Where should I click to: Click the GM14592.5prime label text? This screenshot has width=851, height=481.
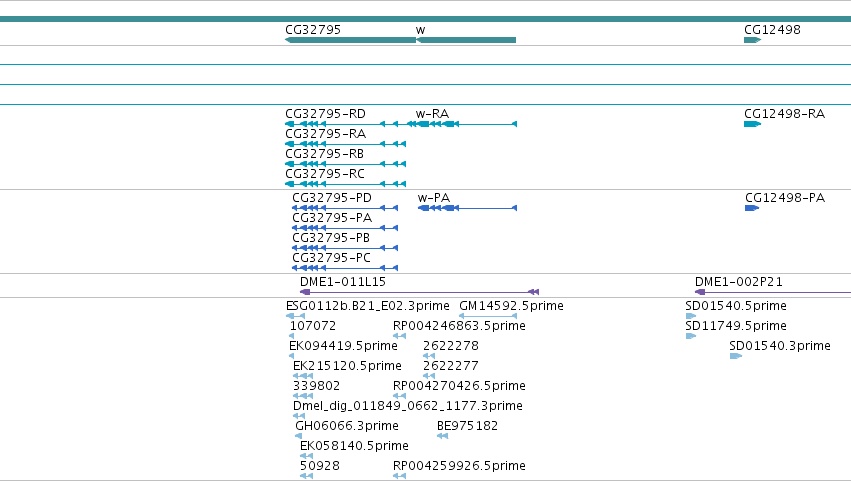(511, 306)
